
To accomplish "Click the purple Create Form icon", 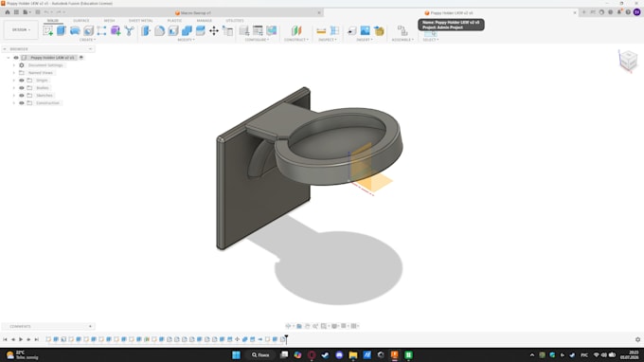I will (116, 30).
